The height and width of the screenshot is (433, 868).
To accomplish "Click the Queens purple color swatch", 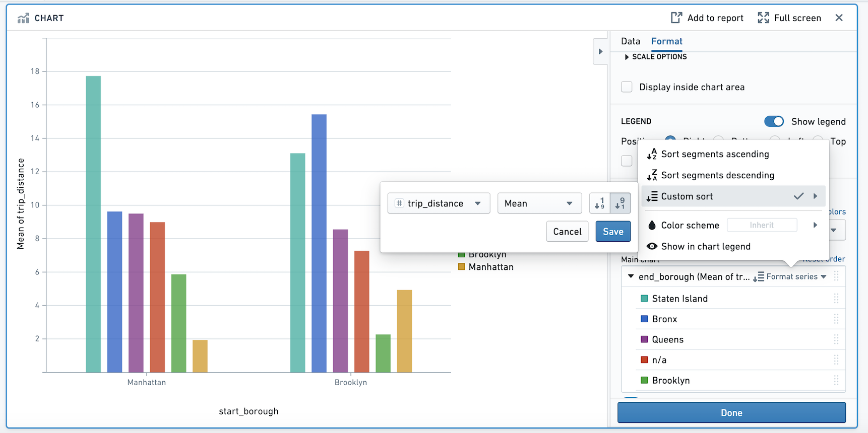I will [644, 339].
